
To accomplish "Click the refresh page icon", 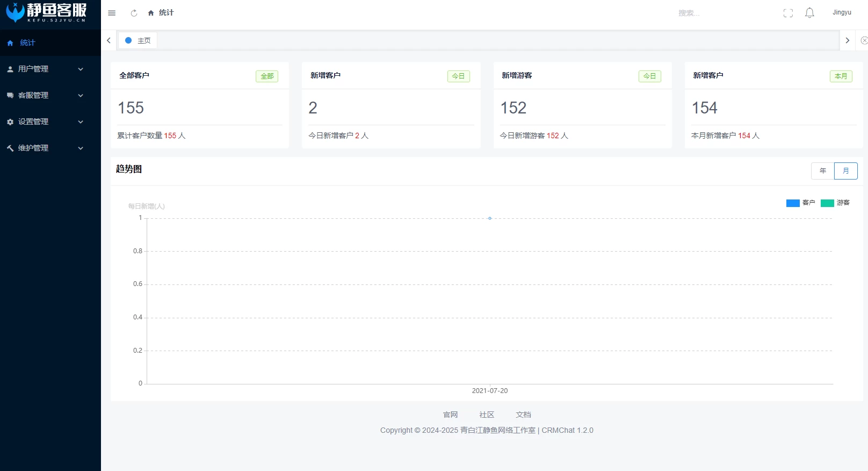I will point(134,13).
